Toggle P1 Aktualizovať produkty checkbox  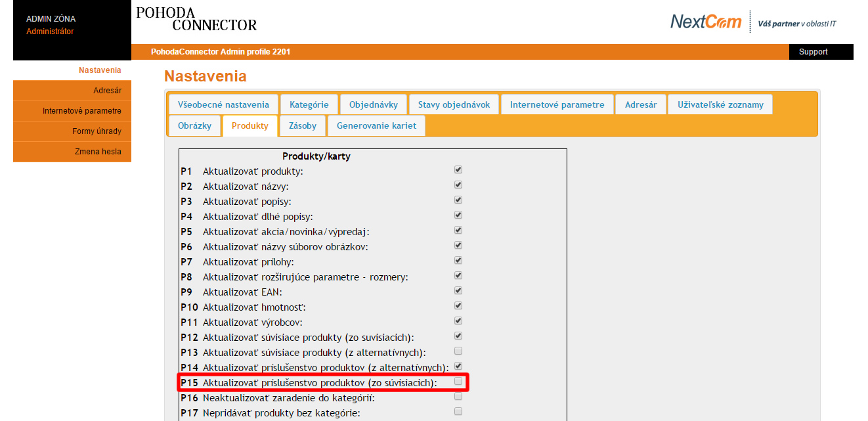coord(458,169)
